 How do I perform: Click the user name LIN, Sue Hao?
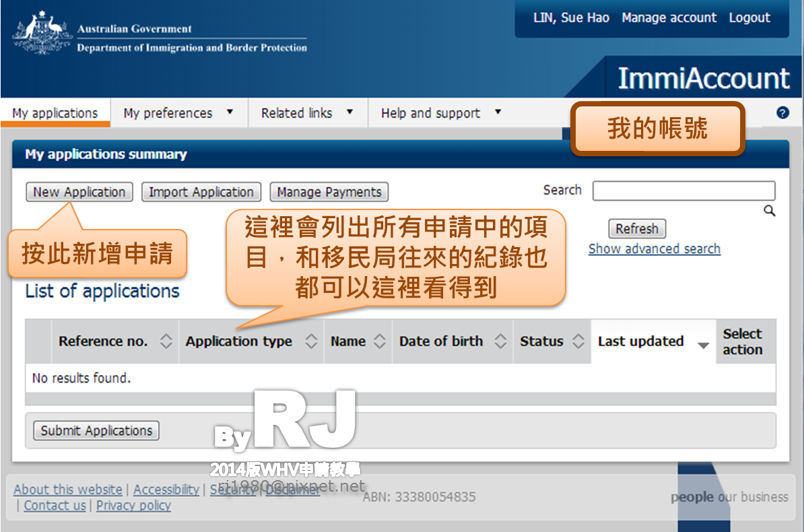(x=571, y=18)
